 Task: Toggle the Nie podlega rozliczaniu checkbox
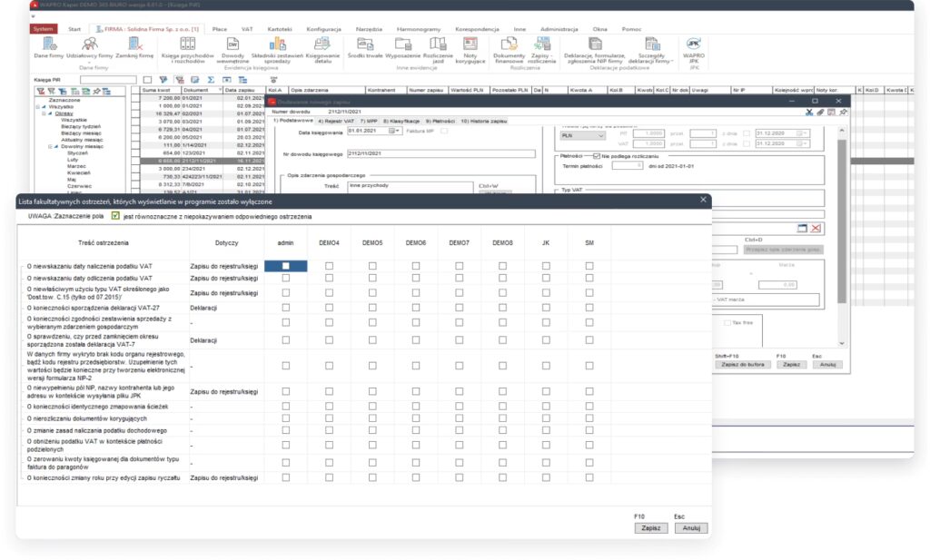596,156
